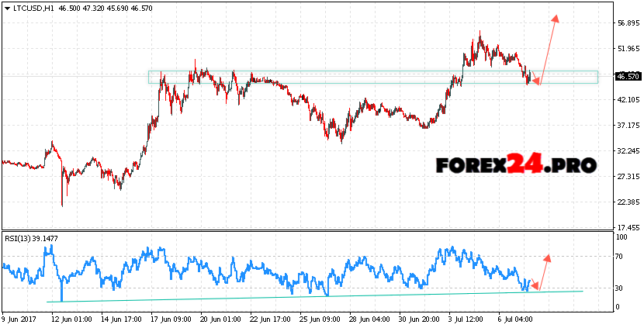Click the 32.245 price axis label
644x328 pixels.
point(626,150)
